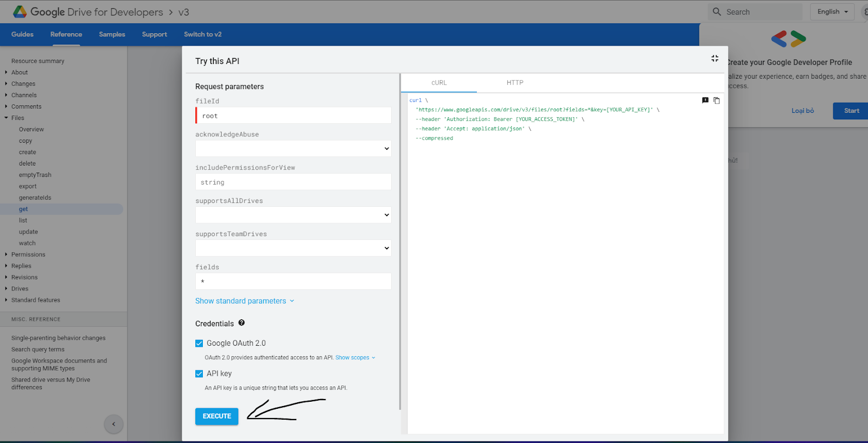The image size is (868, 443).
Task: Open the generateIds method
Action: pyautogui.click(x=35, y=198)
